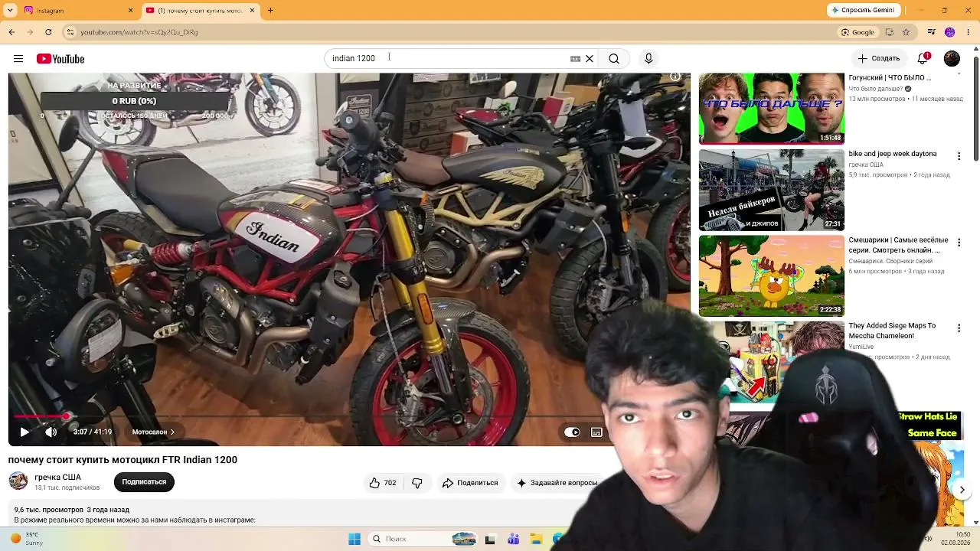Open the YouTube account avatar menu
This screenshot has height=551, width=980.
click(952, 59)
